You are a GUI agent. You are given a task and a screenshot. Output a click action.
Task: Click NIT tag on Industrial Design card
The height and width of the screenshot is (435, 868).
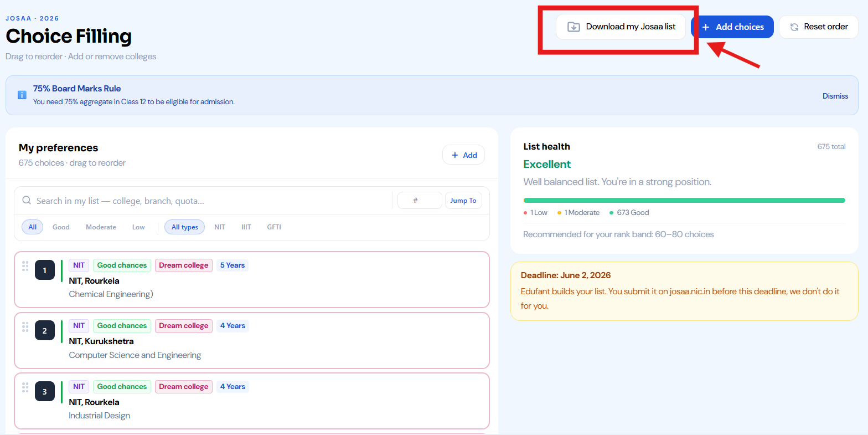click(x=79, y=387)
